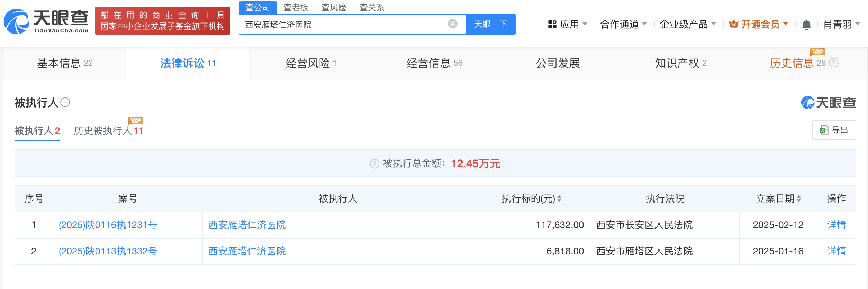
Task: Sort by 执行标的(元) column arrows
Action: coord(559,199)
